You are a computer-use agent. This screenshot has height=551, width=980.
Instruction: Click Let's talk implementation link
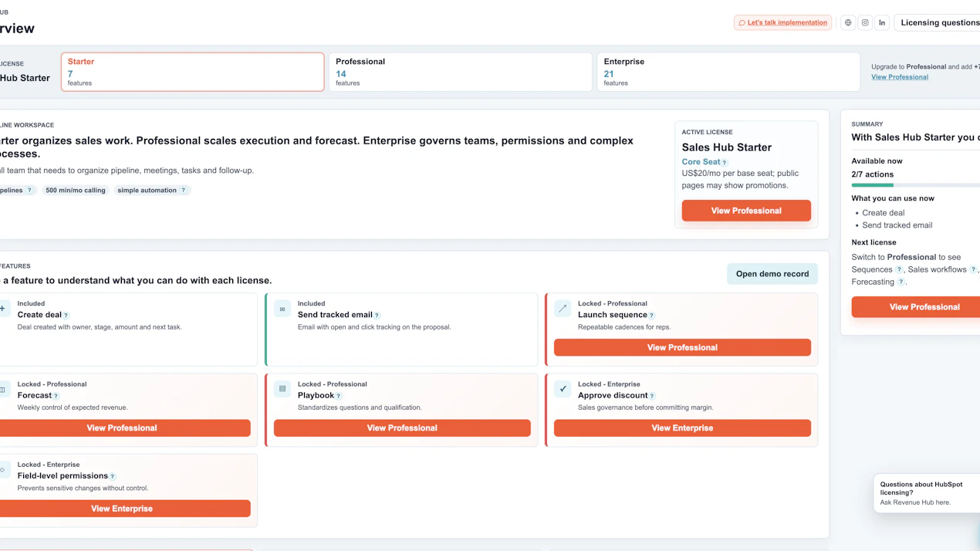(x=782, y=22)
